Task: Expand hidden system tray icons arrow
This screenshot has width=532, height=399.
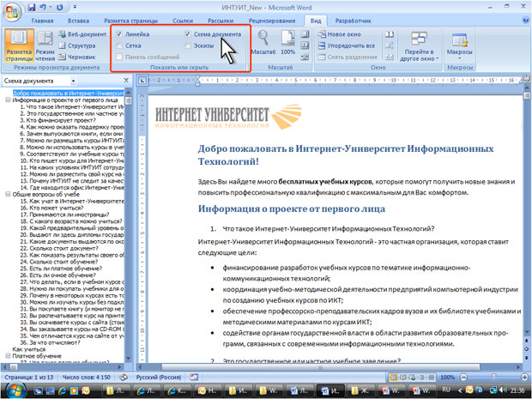Action: coord(461,390)
